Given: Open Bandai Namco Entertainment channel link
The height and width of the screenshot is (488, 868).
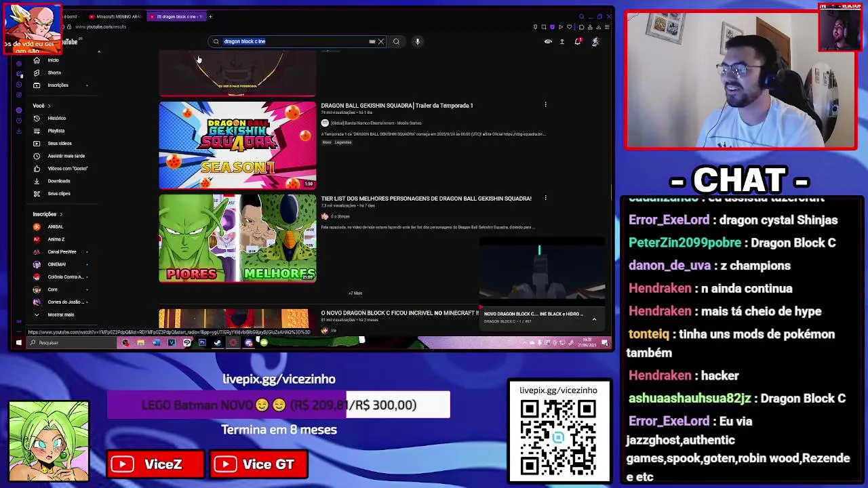Looking at the screenshot, I should (x=376, y=123).
